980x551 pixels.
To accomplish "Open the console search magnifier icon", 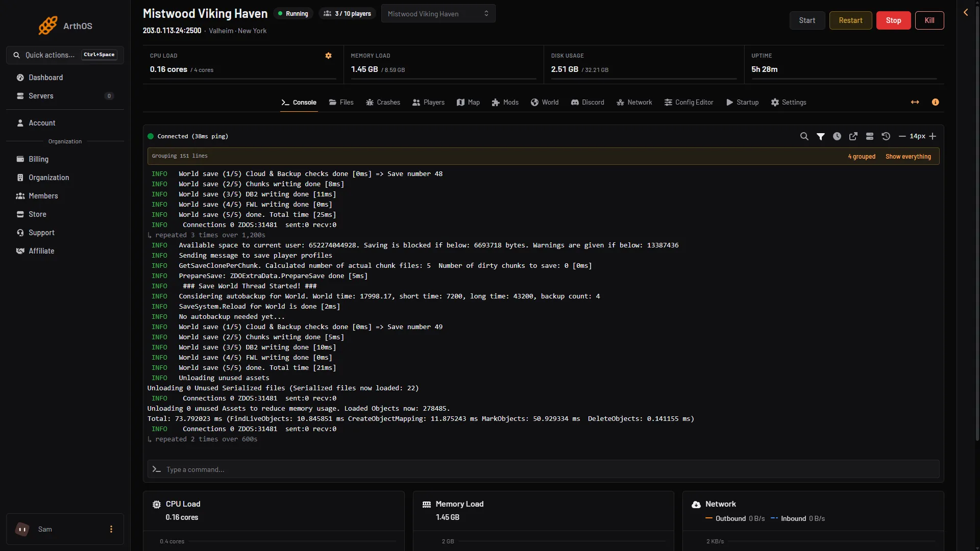I will tap(804, 136).
